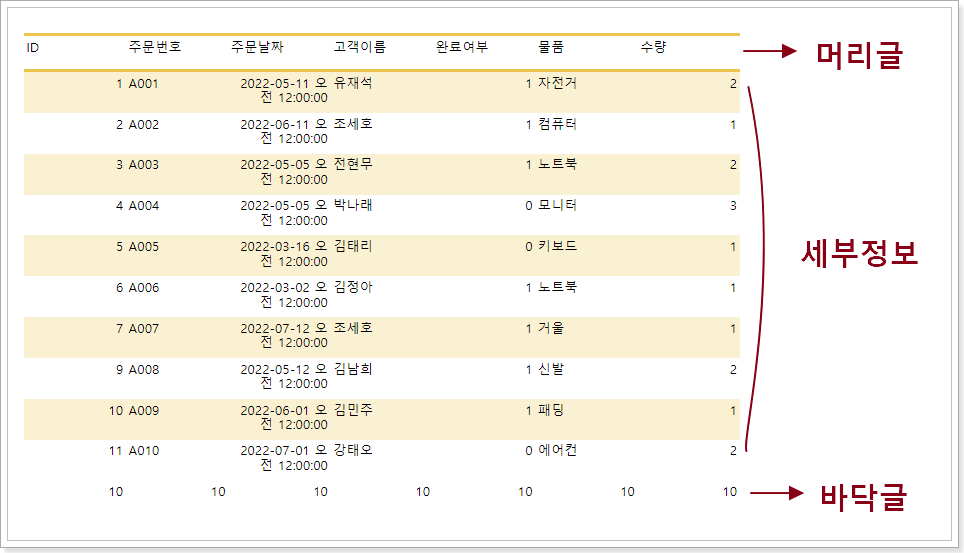Screen dimensions: 964x553
Task: Click the 머리글 annotation label
Action: pos(859,55)
